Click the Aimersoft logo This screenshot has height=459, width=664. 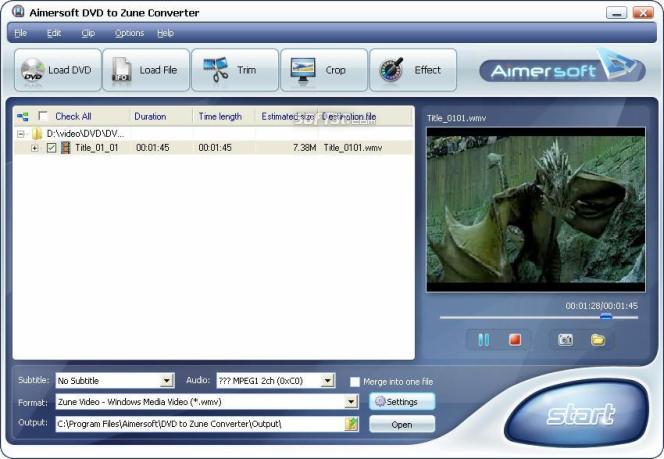click(x=562, y=68)
